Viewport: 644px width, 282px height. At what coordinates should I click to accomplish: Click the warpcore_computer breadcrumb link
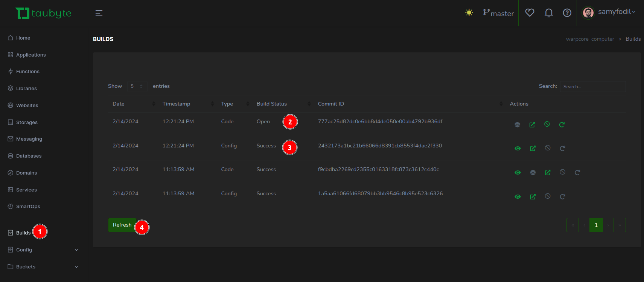tap(590, 39)
